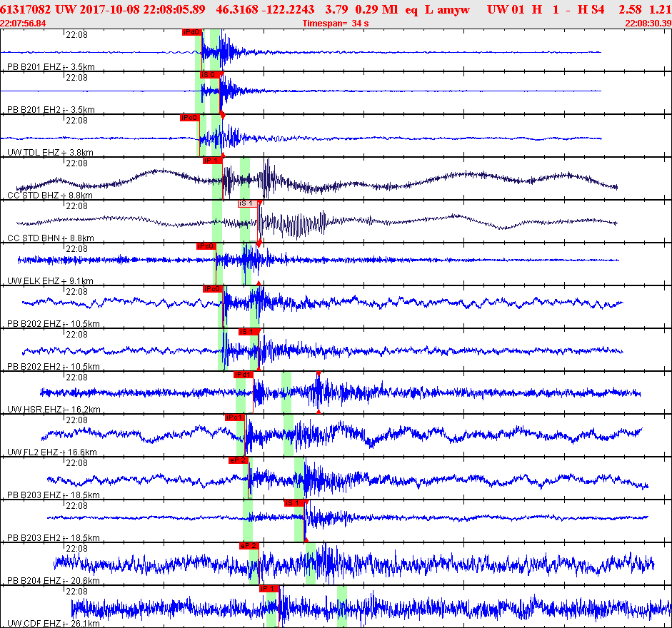Select the iP 1 pick flag on UW CDF EHZ
The image size is (672, 628).
point(269,589)
